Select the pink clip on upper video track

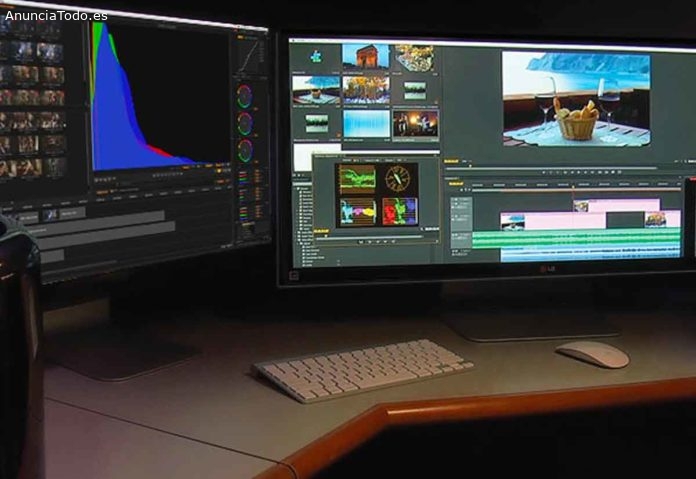coord(616,206)
